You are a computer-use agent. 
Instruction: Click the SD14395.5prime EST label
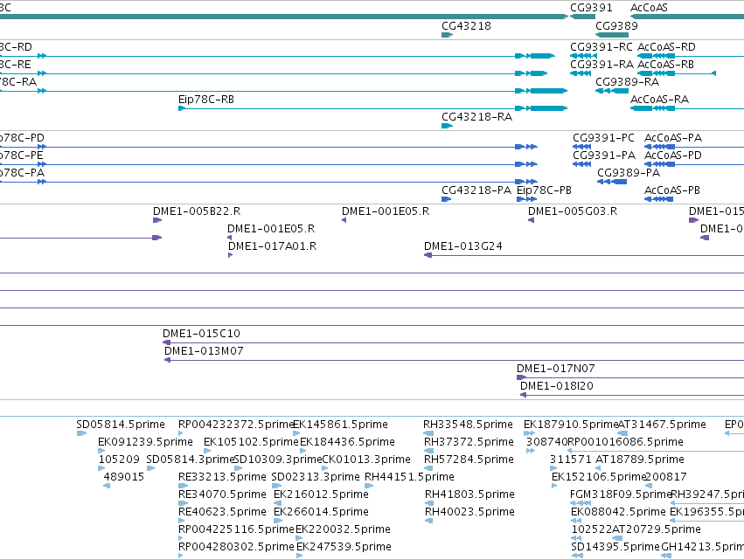point(615,547)
